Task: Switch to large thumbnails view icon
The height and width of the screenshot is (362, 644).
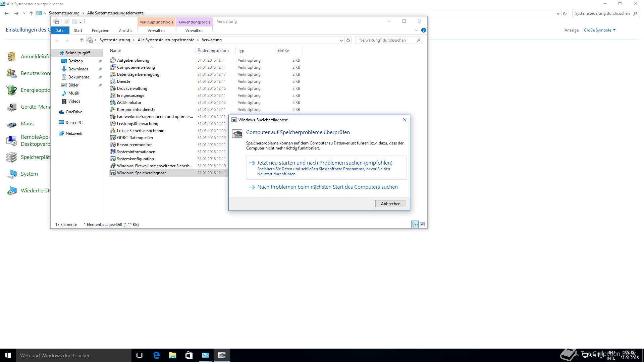Action: pyautogui.click(x=422, y=224)
